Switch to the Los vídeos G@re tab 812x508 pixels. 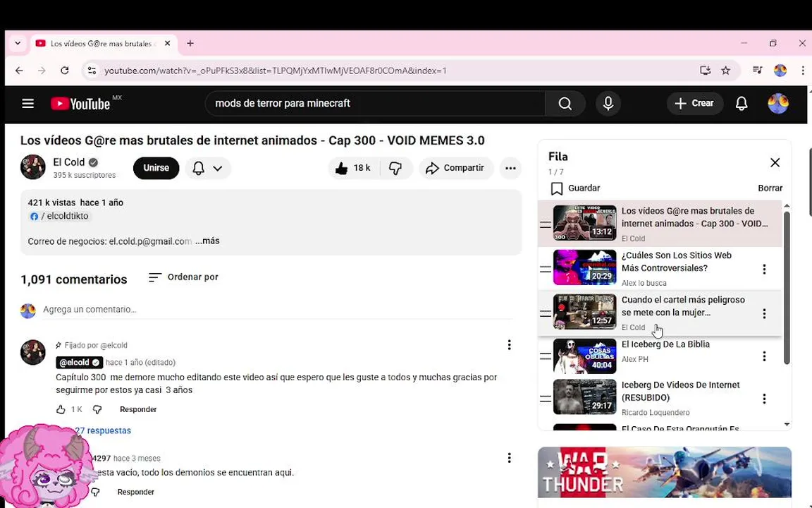100,44
